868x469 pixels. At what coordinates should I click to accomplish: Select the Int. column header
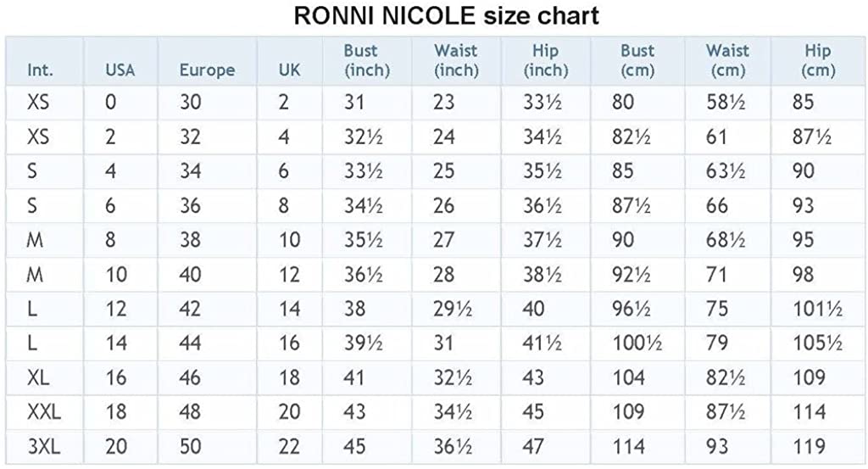[40, 70]
